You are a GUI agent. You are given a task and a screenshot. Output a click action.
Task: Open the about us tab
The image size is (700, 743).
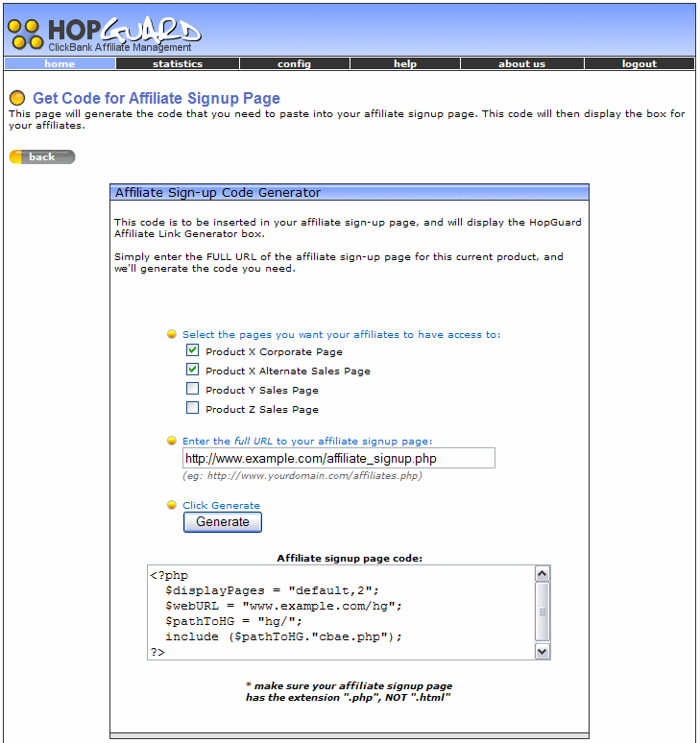(521, 63)
